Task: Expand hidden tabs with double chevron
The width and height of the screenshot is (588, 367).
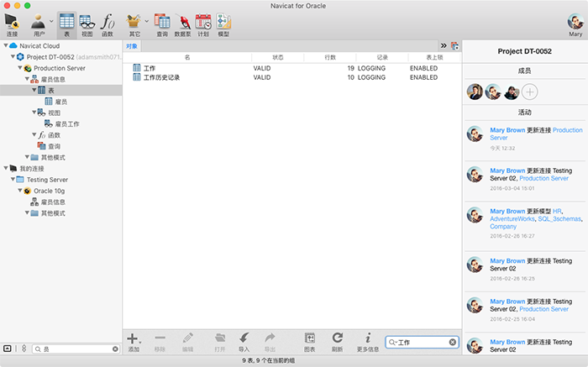Action: pyautogui.click(x=444, y=45)
